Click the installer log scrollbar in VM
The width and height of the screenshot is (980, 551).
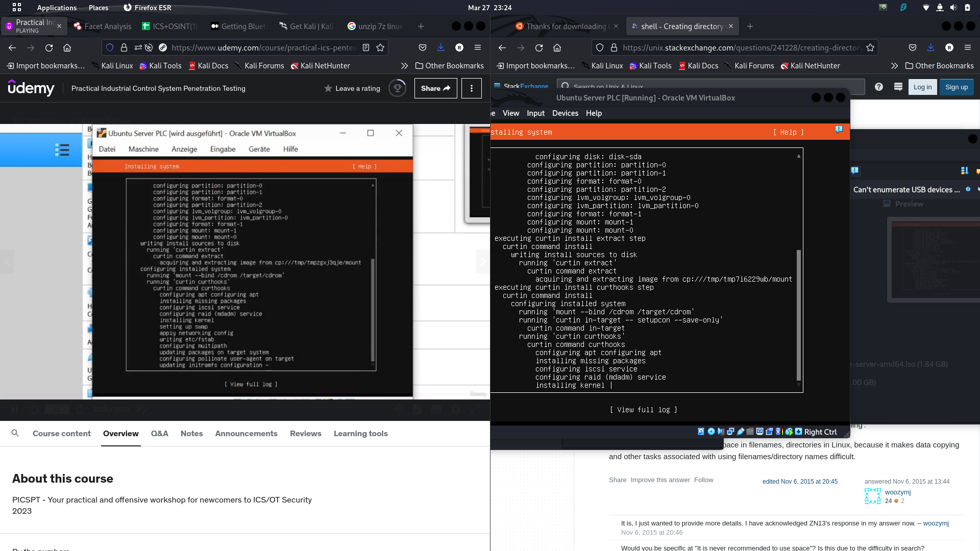tap(799, 315)
